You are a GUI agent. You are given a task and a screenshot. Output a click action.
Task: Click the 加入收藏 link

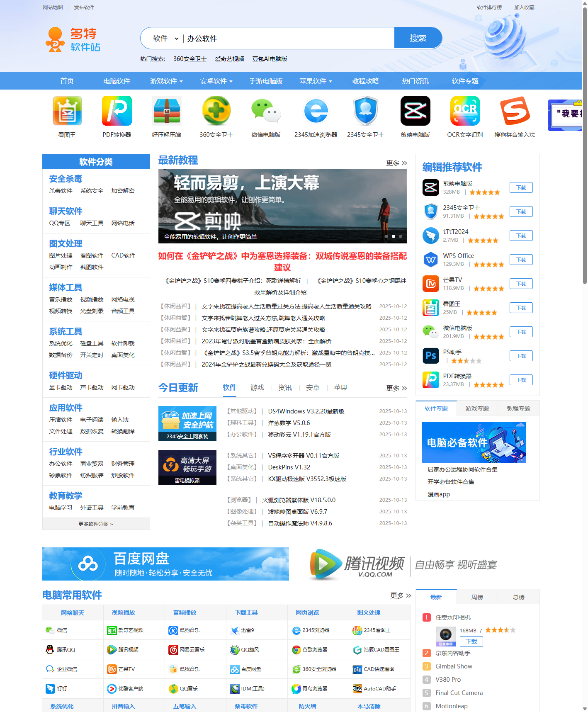[525, 7]
